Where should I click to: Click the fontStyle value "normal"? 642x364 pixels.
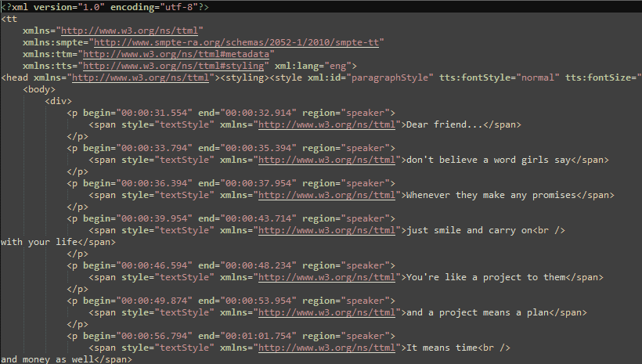coord(538,77)
